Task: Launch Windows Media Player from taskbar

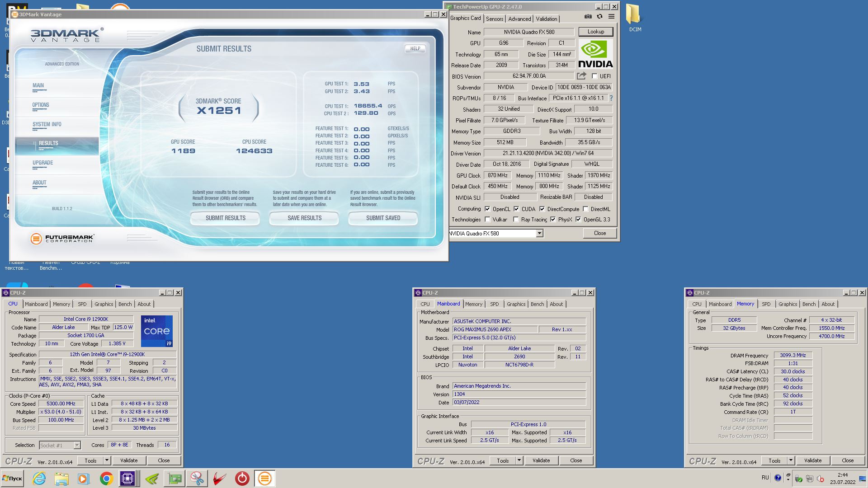Action: (x=83, y=479)
